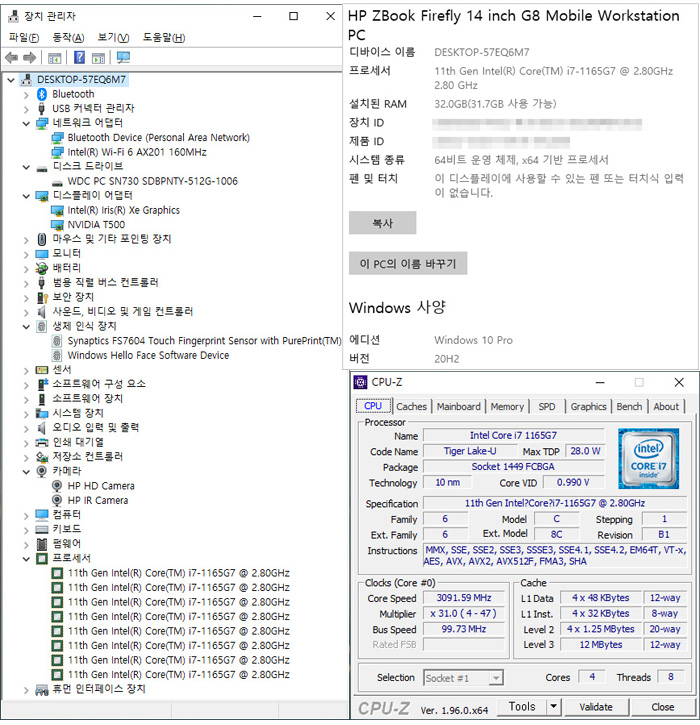Select the 배터리 category icon
The height and width of the screenshot is (725, 700).
coord(42,268)
